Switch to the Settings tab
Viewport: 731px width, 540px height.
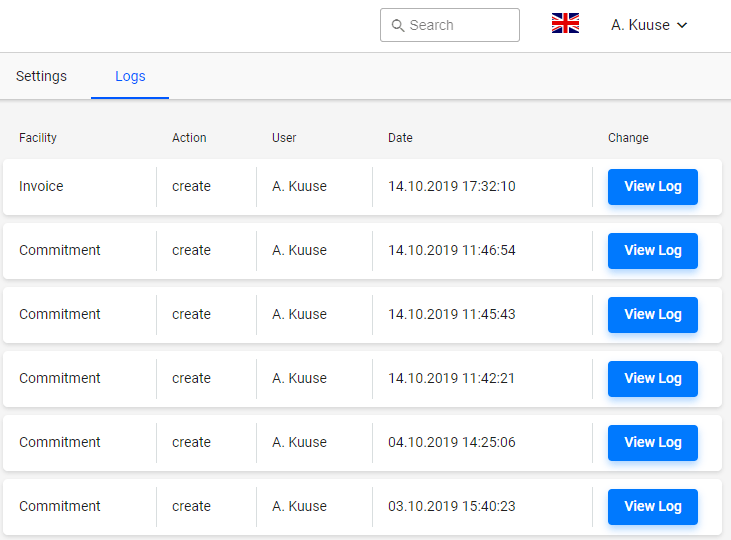click(x=41, y=76)
